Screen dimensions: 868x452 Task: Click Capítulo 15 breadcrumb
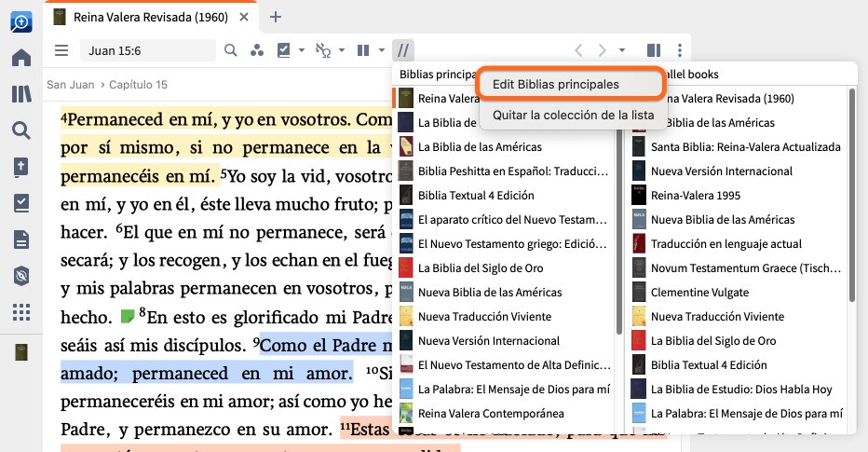[x=138, y=85]
